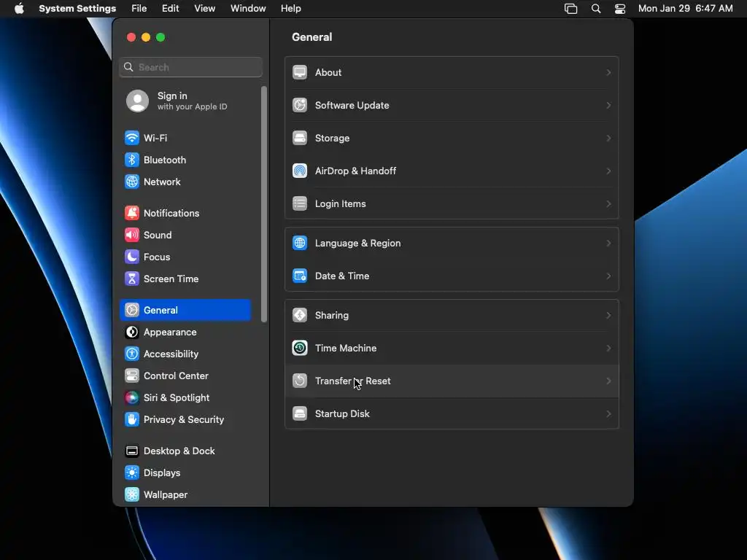Expand Login Items chevron

point(608,204)
